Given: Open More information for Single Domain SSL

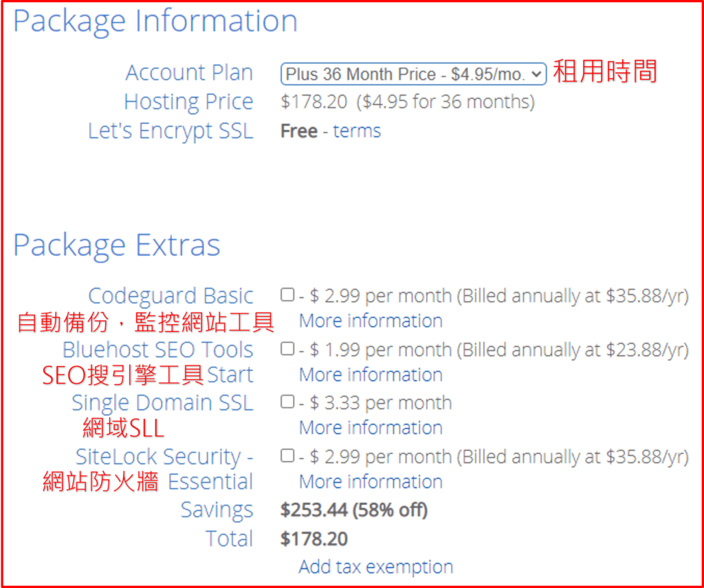Looking at the screenshot, I should click(371, 428).
